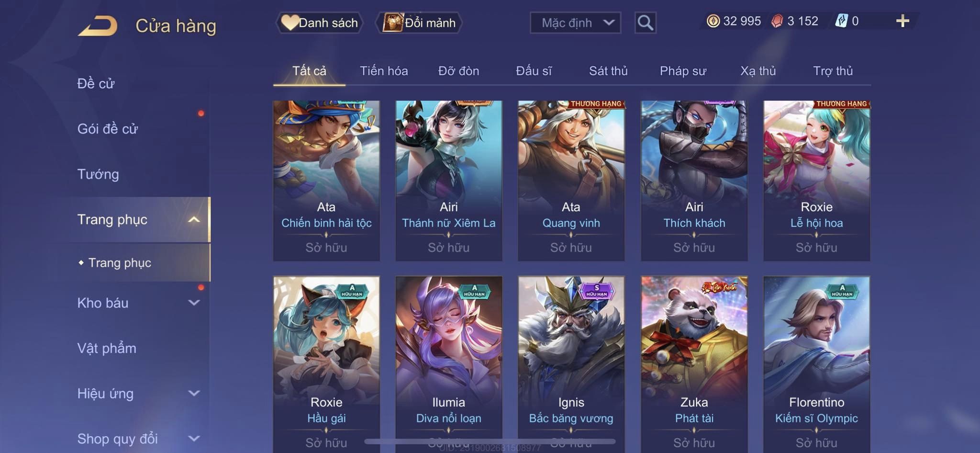Open Danh sách wishlist heart button
This screenshot has height=453, width=980.
pyautogui.click(x=319, y=23)
